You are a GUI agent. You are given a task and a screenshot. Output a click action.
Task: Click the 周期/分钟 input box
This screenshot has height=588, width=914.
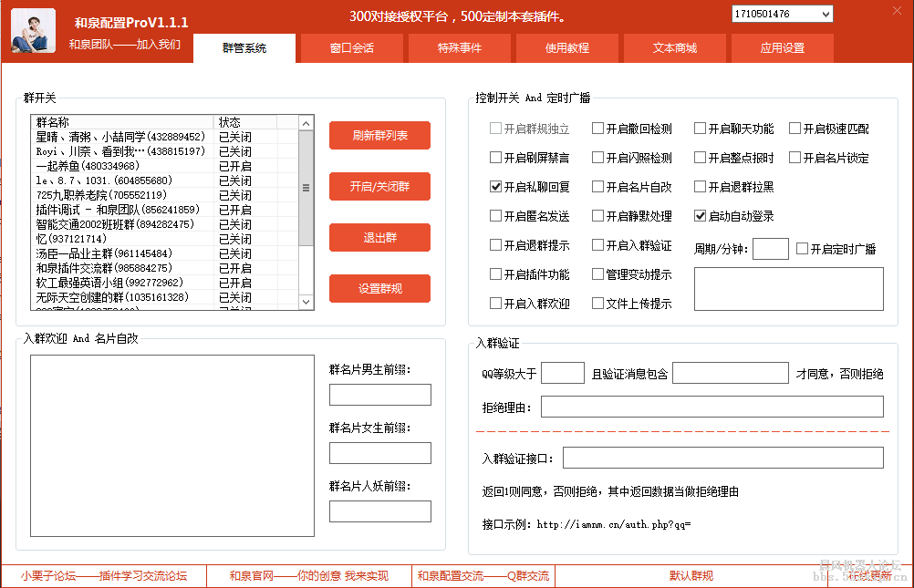[771, 249]
